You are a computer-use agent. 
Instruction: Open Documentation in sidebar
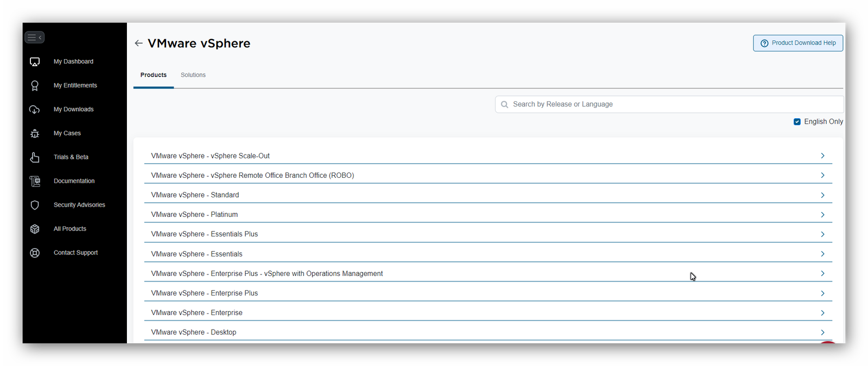[74, 181]
